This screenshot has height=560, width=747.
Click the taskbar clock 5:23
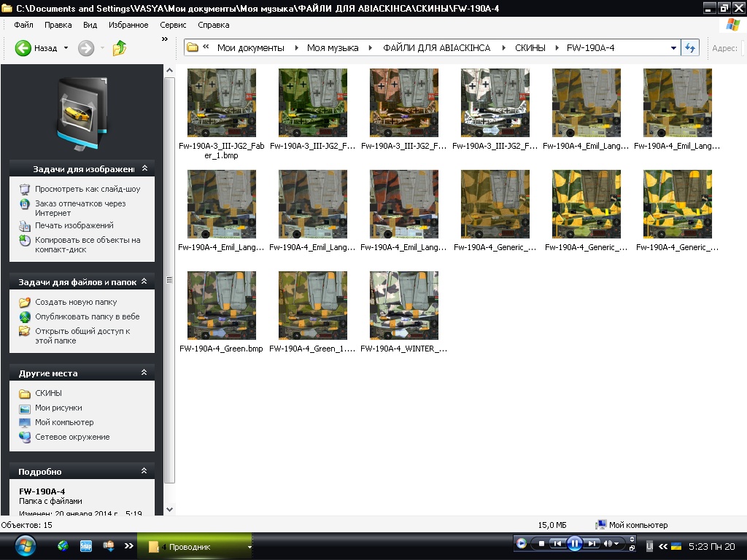click(x=712, y=547)
